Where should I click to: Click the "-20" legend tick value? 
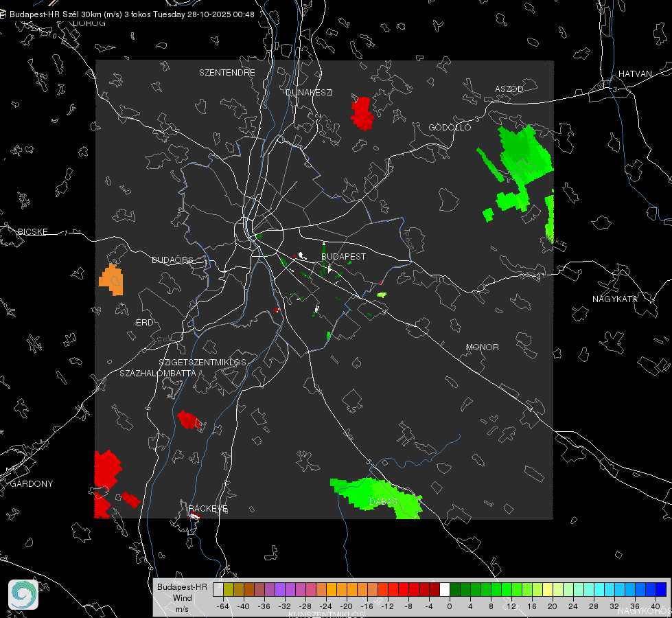(346, 606)
